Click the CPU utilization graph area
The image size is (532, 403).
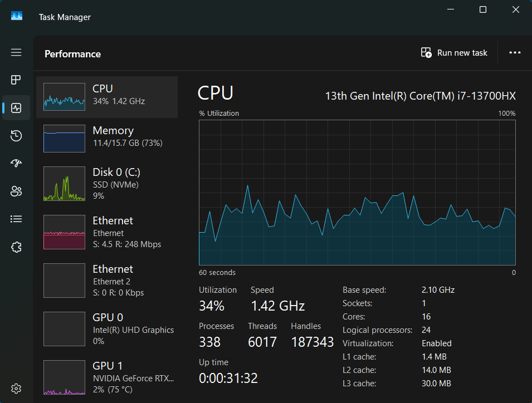pyautogui.click(x=357, y=193)
